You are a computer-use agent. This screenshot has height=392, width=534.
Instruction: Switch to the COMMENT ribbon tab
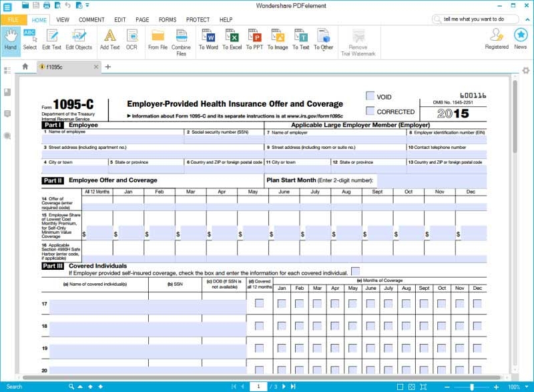pyautogui.click(x=91, y=20)
